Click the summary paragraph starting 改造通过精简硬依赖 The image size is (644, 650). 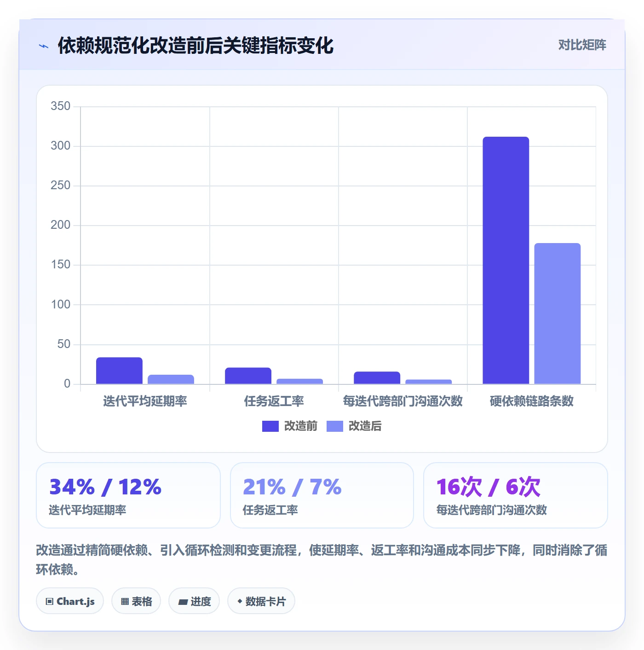tap(322, 560)
